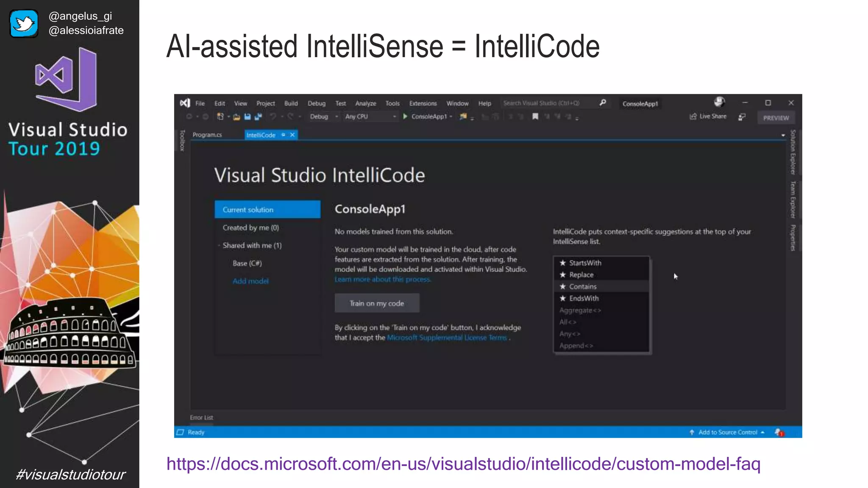
Task: Open the Build menu
Action: pos(291,103)
